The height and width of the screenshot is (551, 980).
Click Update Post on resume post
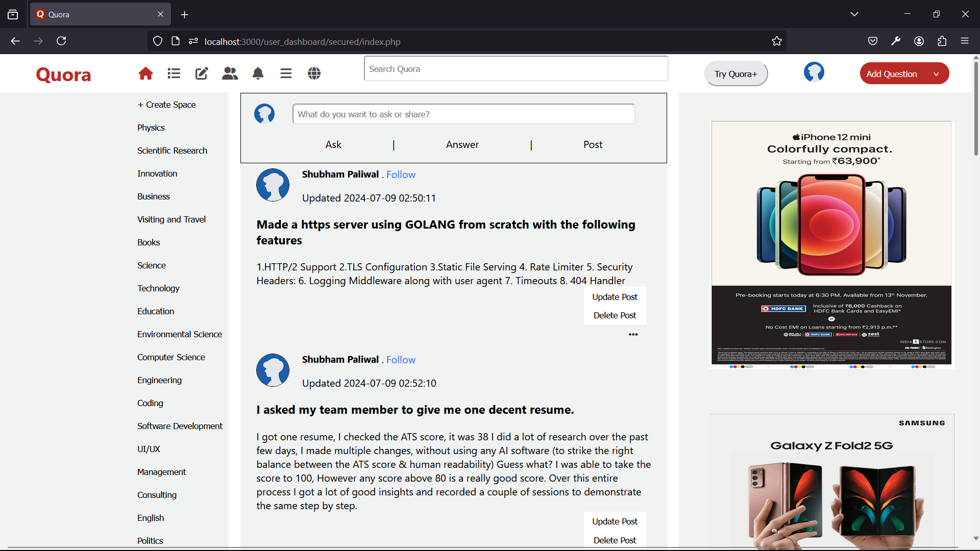pos(615,521)
